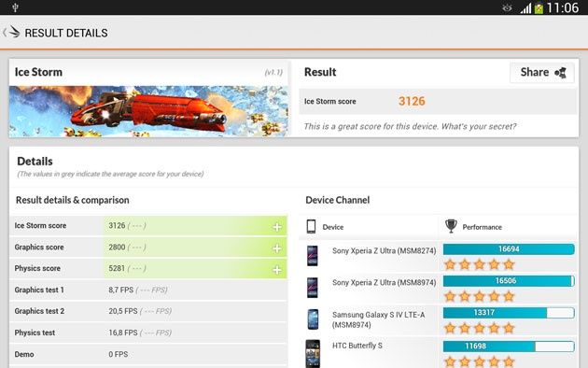Click the 16506 performance bar
This screenshot has height=368, width=588.
click(509, 281)
